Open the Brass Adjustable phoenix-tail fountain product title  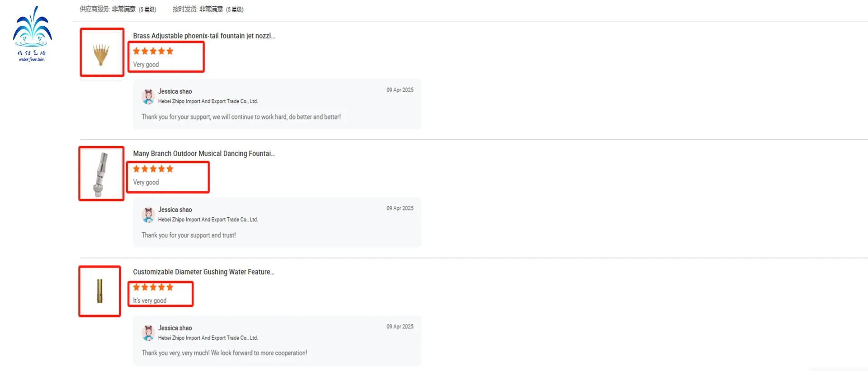tap(203, 36)
